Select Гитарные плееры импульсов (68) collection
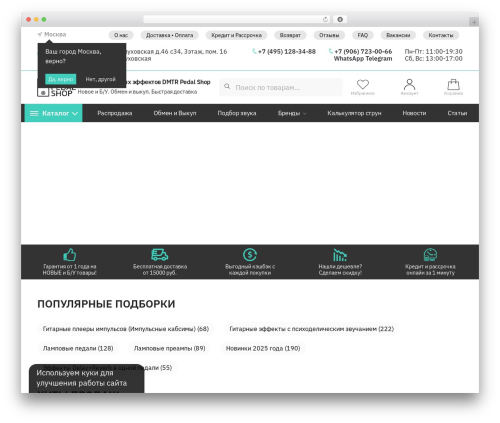 126,329
